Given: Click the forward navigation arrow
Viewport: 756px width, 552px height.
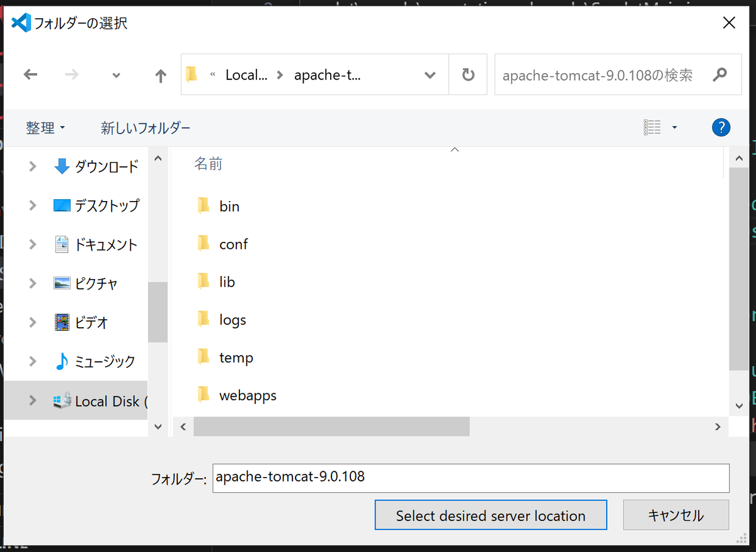Looking at the screenshot, I should [x=72, y=75].
